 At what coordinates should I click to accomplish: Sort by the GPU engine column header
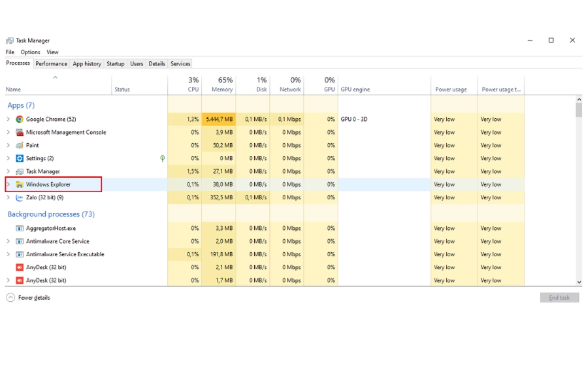tap(384, 85)
